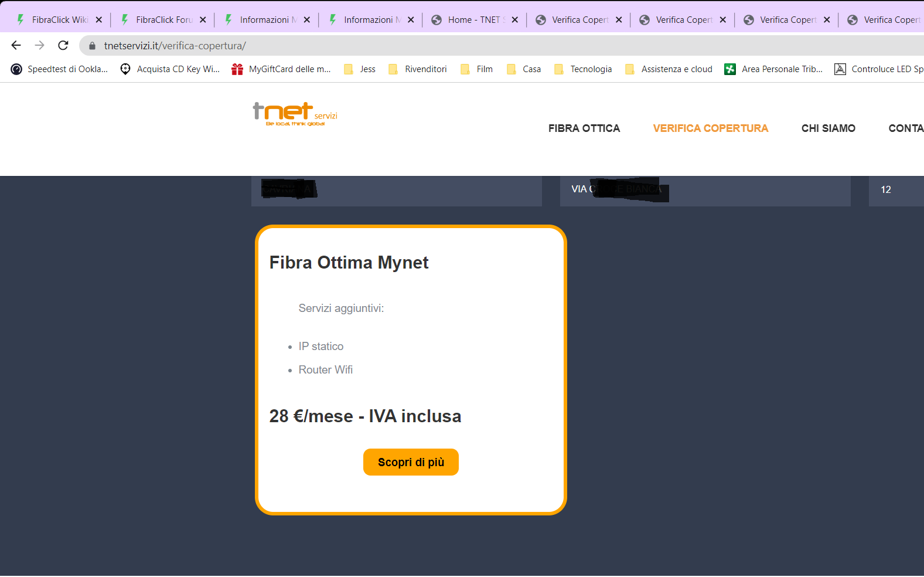Open the Acquista CD Key bookmark
The image size is (924, 577).
(170, 69)
